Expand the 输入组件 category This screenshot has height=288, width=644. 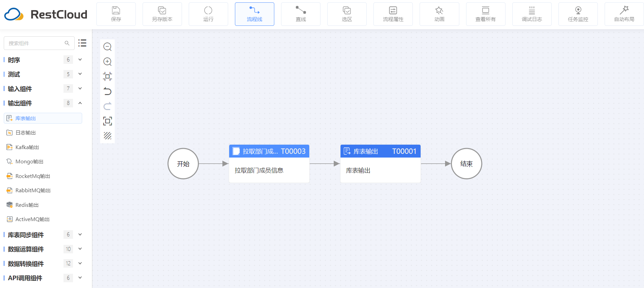pos(80,89)
